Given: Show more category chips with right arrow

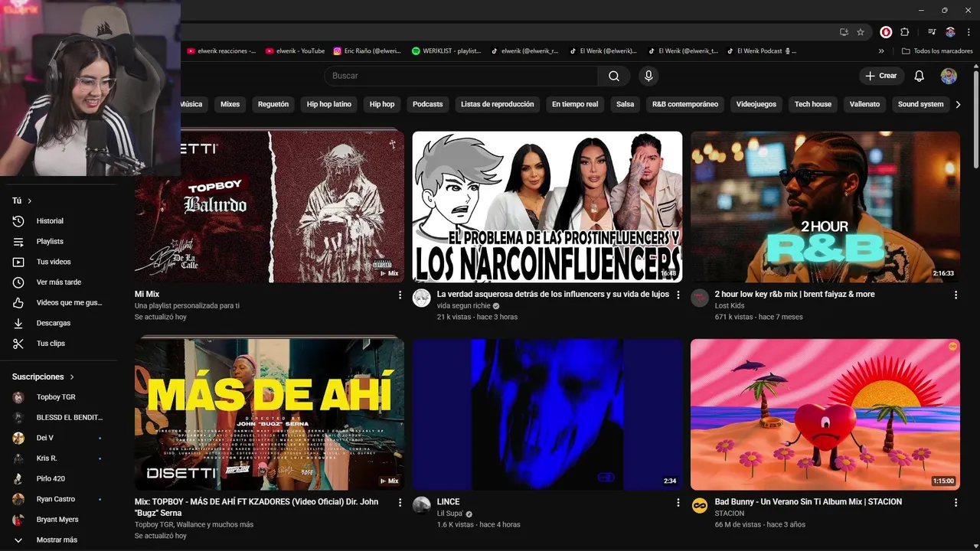Looking at the screenshot, I should point(958,104).
